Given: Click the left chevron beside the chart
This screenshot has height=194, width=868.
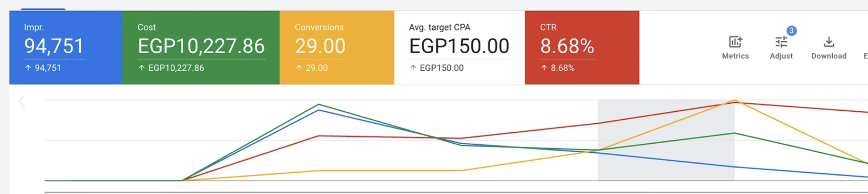Looking at the screenshot, I should click(x=22, y=102).
